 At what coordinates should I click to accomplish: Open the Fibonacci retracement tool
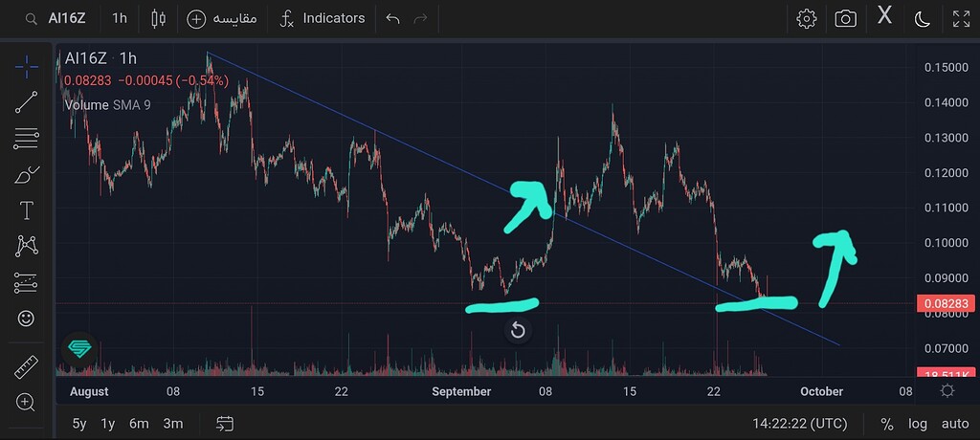pos(27,139)
